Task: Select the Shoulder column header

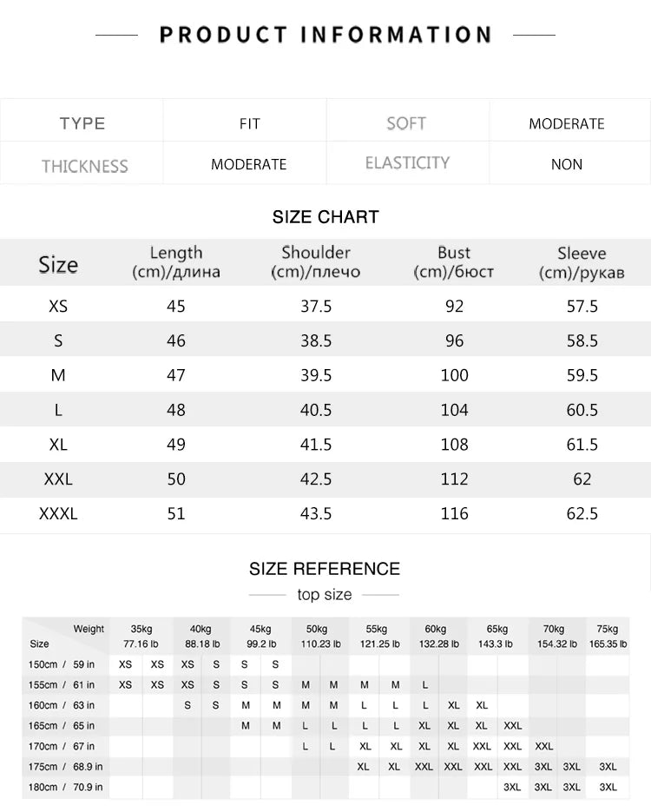Action: tap(316, 262)
